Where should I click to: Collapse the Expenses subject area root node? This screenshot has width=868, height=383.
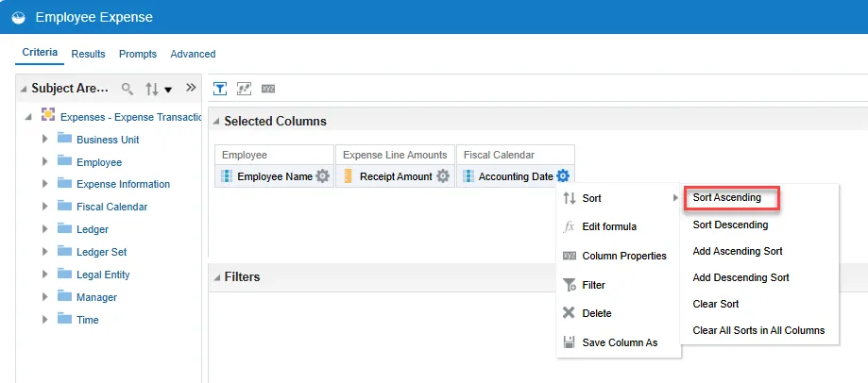[28, 117]
